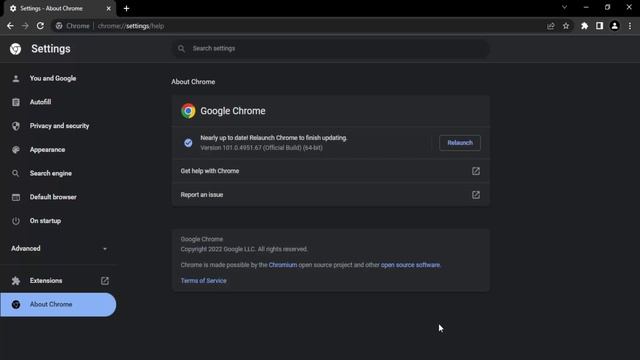Open You and Google settings
Image resolution: width=640 pixels, height=360 pixels.
pos(58,78)
